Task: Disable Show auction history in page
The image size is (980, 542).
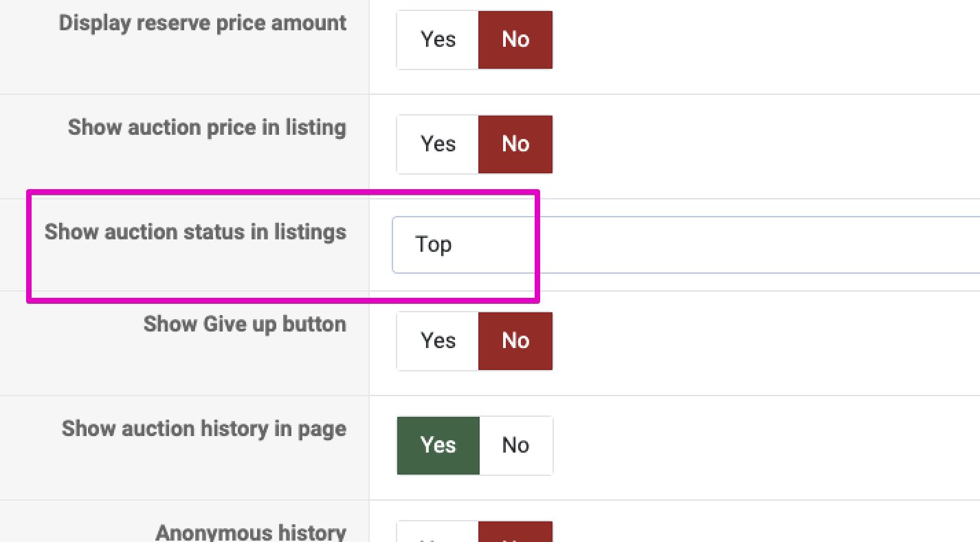Action: click(x=515, y=445)
